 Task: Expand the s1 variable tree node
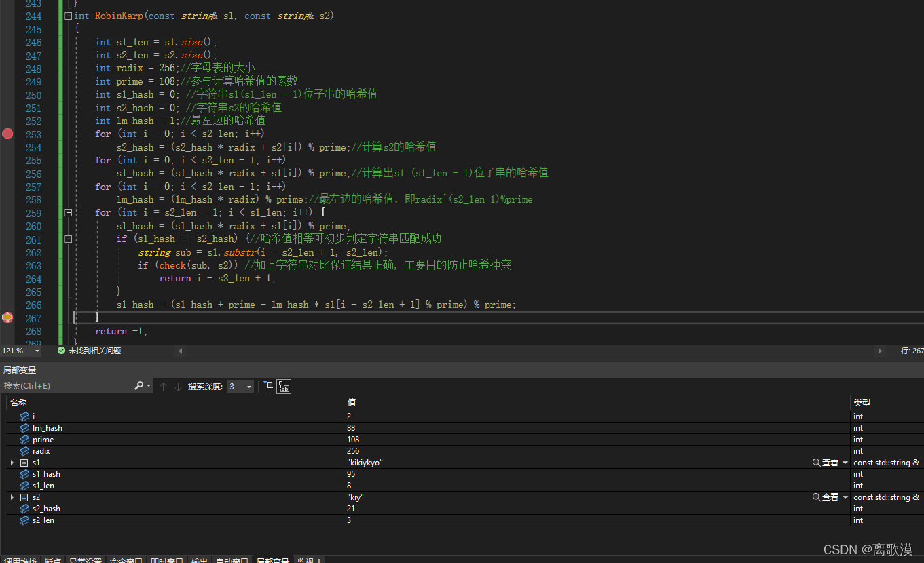click(x=12, y=462)
